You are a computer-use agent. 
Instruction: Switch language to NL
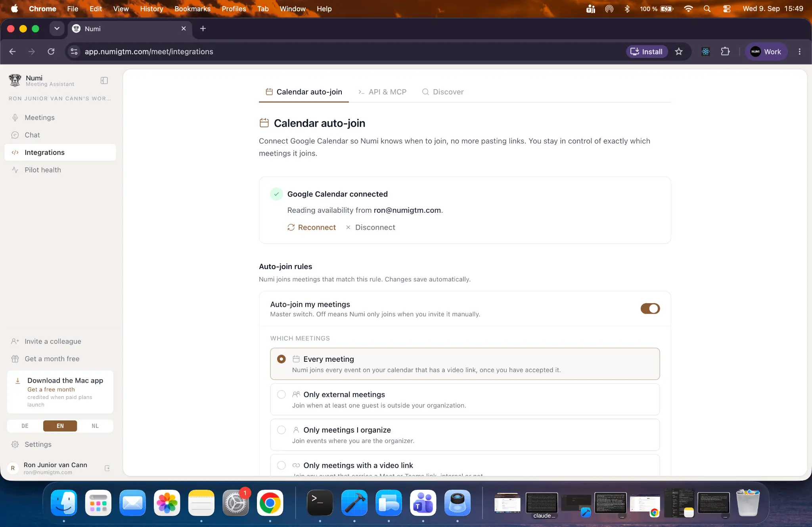95,426
